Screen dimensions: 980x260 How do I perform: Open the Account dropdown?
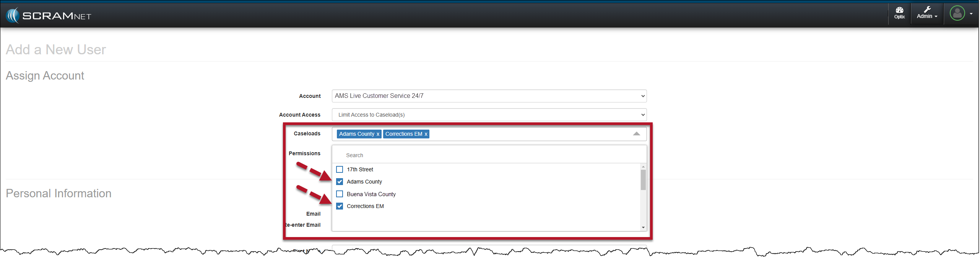[489, 96]
